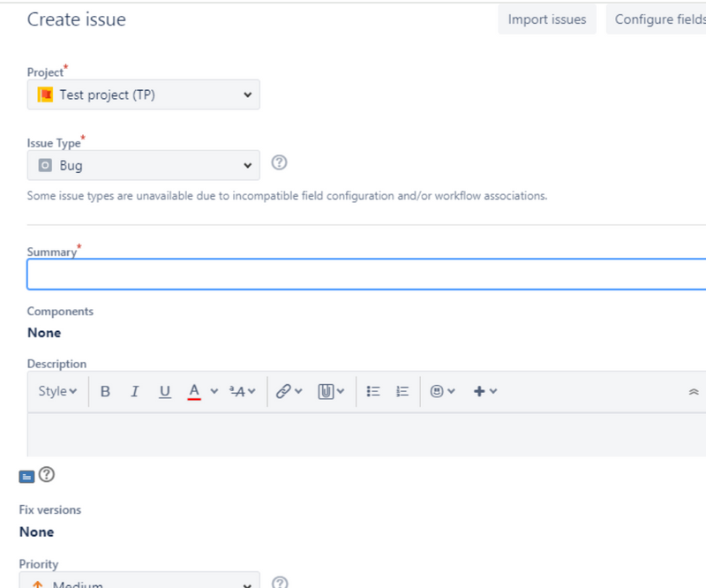706x588 pixels.
Task: Click the help icon beside Issue Type
Action: coord(280,162)
